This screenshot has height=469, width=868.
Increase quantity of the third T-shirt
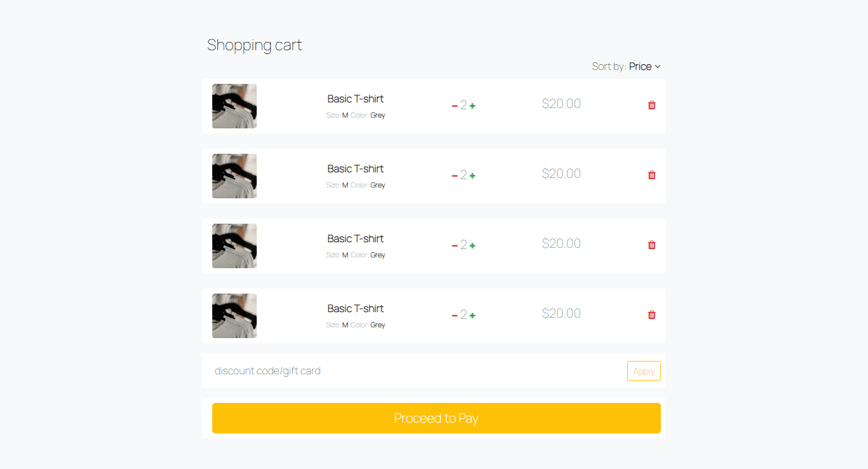coord(473,244)
